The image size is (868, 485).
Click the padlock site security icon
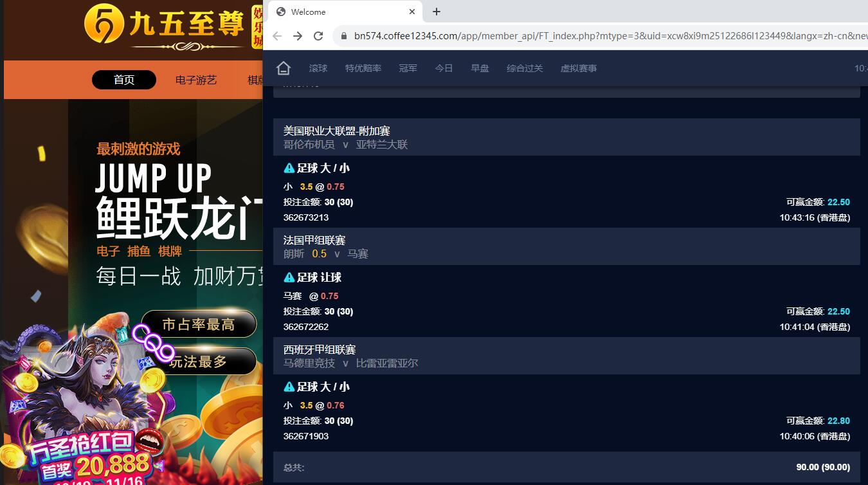[x=343, y=36]
